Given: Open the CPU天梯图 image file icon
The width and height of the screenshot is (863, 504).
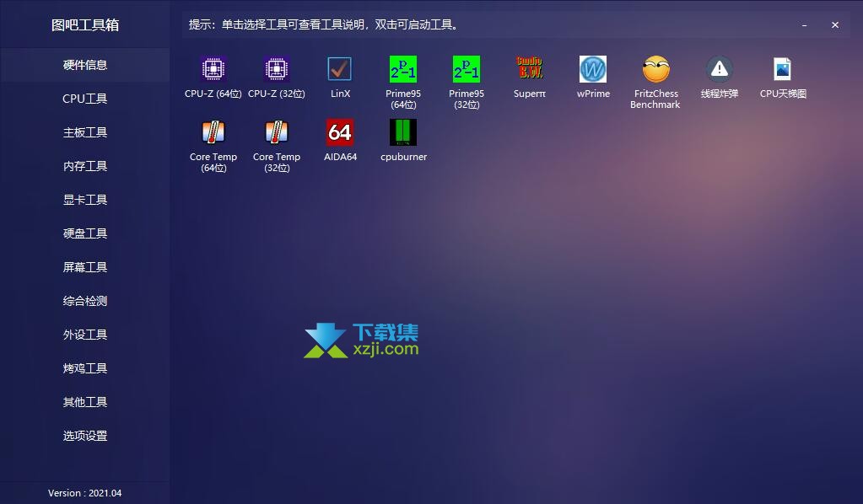Looking at the screenshot, I should [x=783, y=69].
